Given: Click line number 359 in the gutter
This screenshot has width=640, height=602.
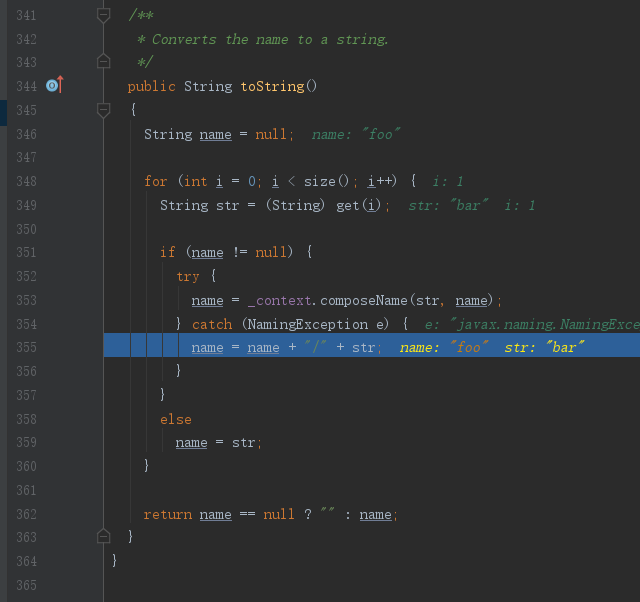Looking at the screenshot, I should (x=26, y=443).
